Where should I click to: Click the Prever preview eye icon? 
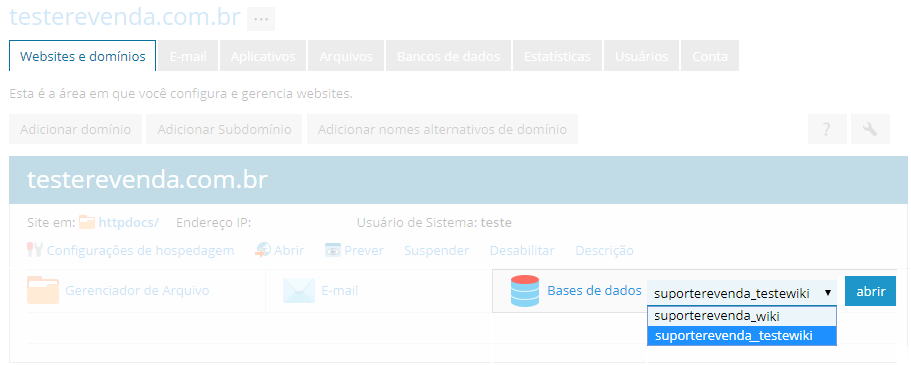point(333,251)
